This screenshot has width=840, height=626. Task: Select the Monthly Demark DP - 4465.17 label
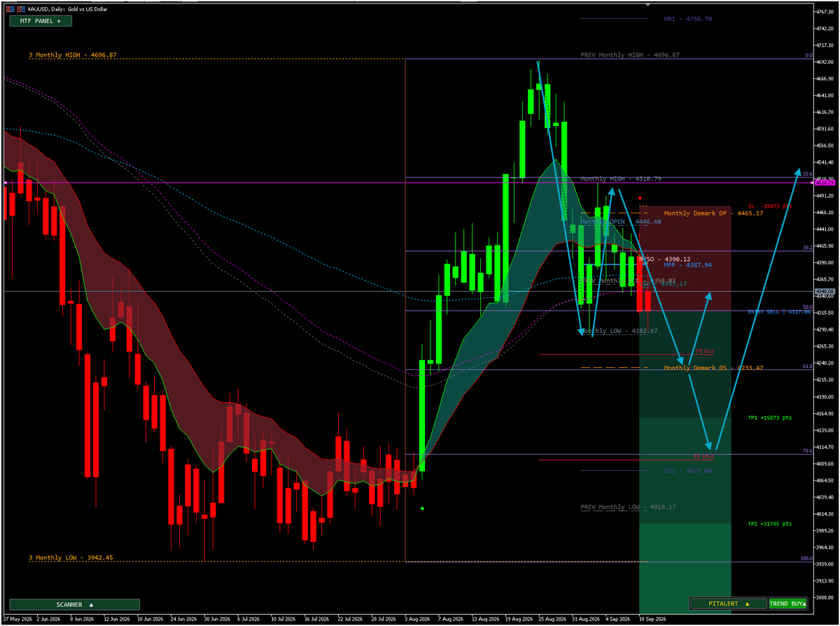[x=713, y=213]
